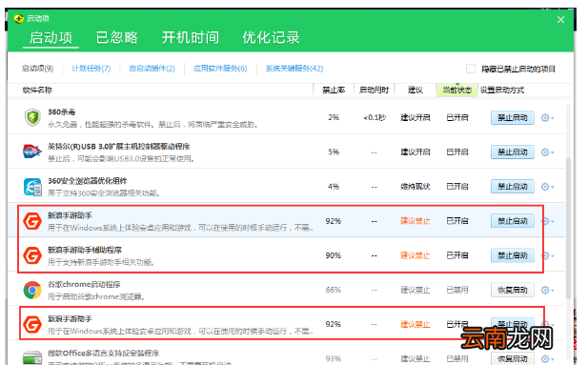Switch to the 启动项 main tab
The width and height of the screenshot is (588, 365).
pos(51,37)
